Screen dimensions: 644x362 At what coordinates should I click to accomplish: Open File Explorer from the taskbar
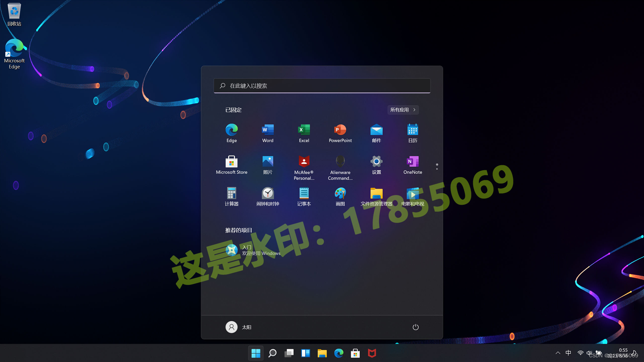point(322,353)
